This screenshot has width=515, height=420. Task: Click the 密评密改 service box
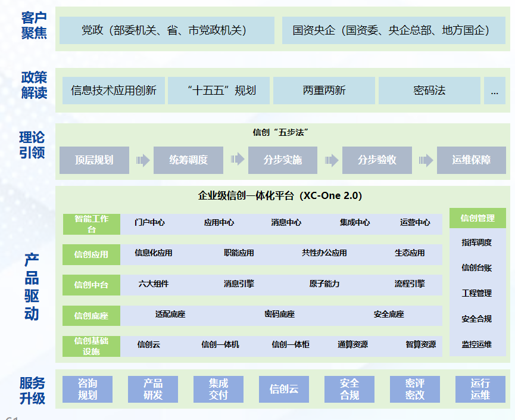coord(414,389)
